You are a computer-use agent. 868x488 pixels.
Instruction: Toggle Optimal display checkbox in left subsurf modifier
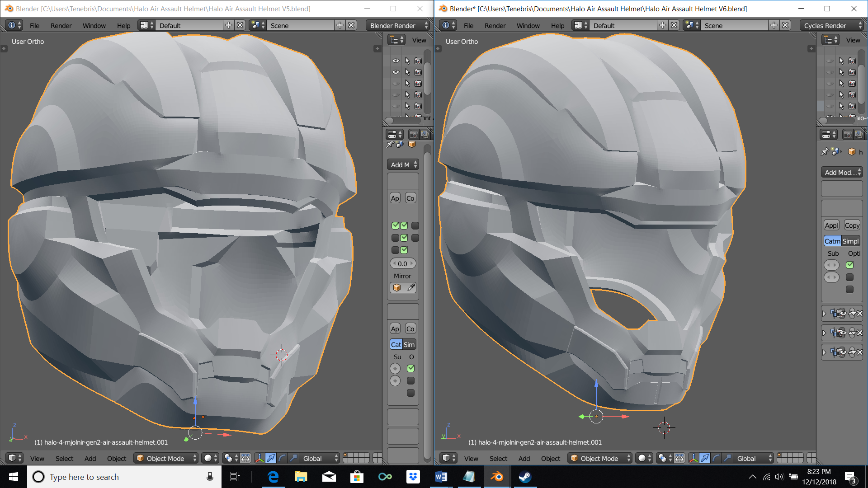point(410,369)
